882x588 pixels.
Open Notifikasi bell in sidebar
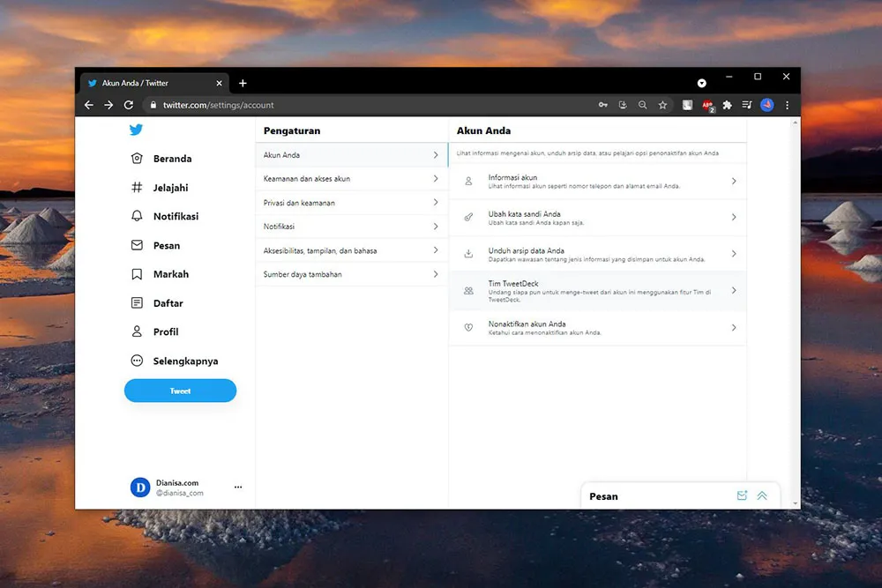137,216
